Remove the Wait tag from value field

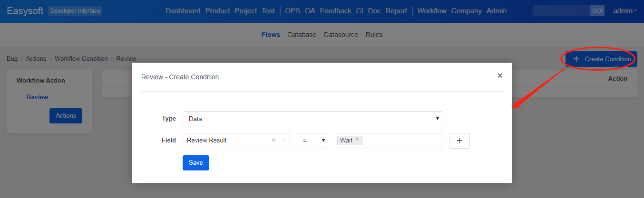click(357, 140)
